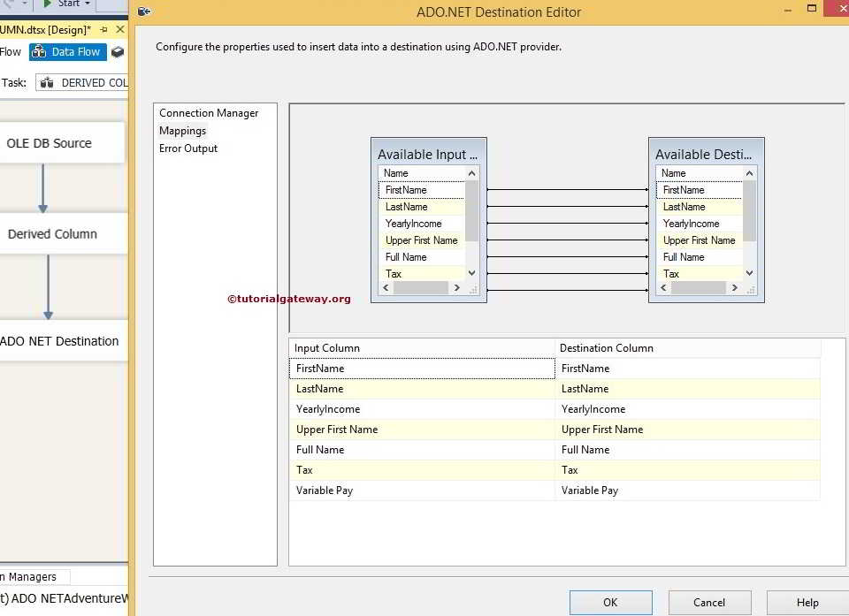Select the ADO NET Destination component
849x616 pixels.
pyautogui.click(x=59, y=340)
